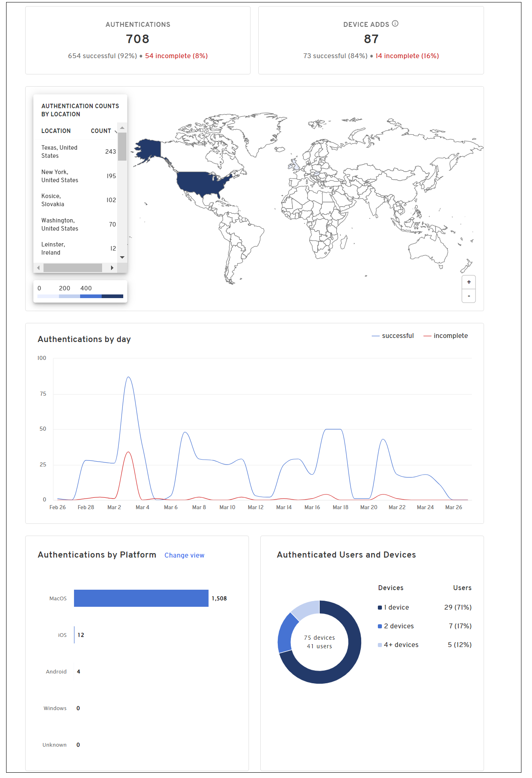The width and height of the screenshot is (532, 778).
Task: Click location table scroll up arrow
Action: [x=122, y=128]
